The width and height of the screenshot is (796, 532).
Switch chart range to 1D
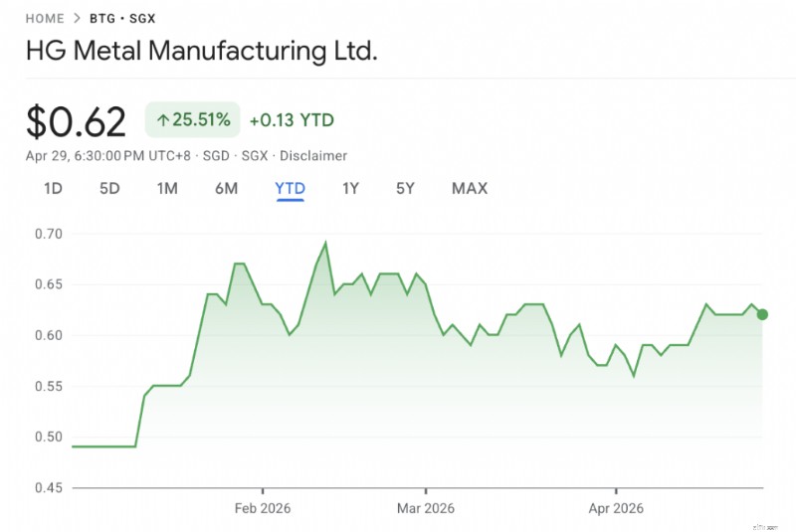(x=53, y=189)
